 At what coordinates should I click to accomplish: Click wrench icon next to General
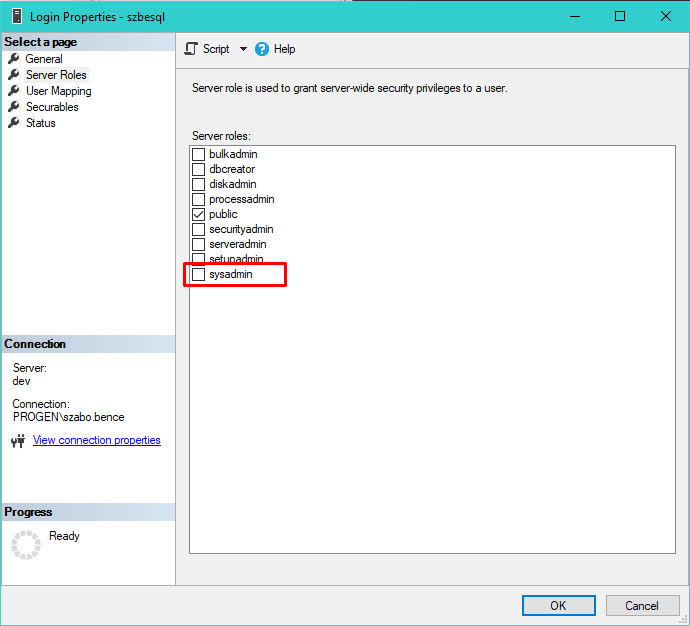[14, 59]
